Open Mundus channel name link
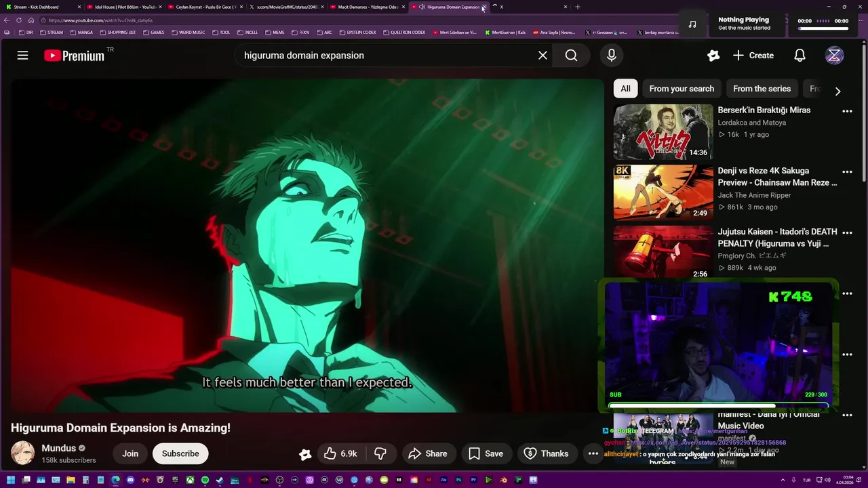Image resolution: width=868 pixels, height=488 pixels. pos(58,448)
